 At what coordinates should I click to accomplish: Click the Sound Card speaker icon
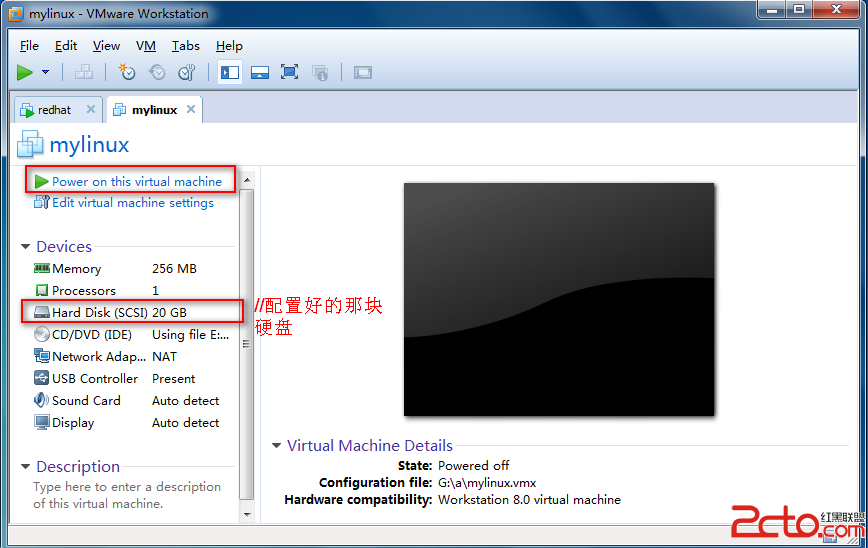tap(42, 400)
